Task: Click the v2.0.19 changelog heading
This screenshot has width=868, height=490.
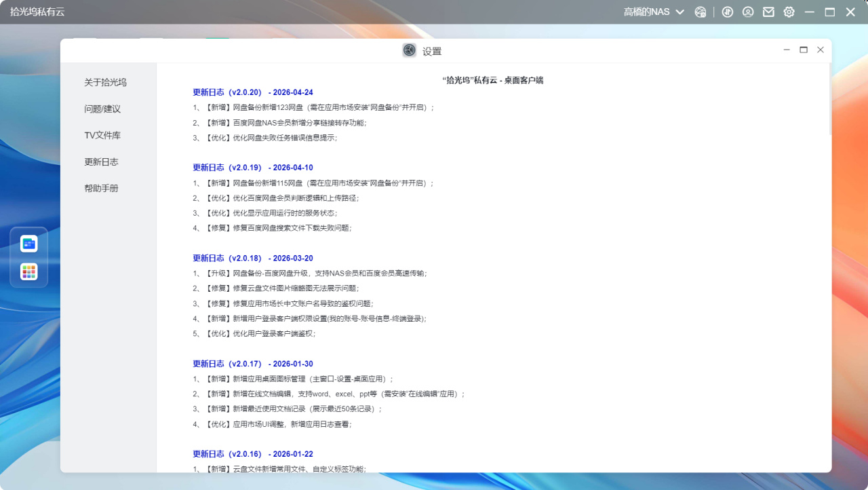Action: 253,168
